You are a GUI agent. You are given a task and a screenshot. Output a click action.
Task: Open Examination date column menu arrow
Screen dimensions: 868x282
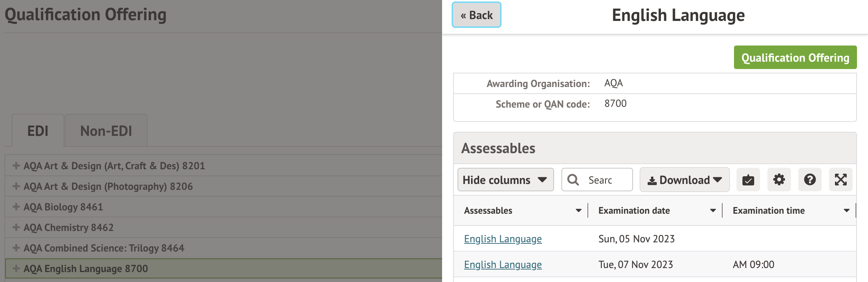coord(713,211)
